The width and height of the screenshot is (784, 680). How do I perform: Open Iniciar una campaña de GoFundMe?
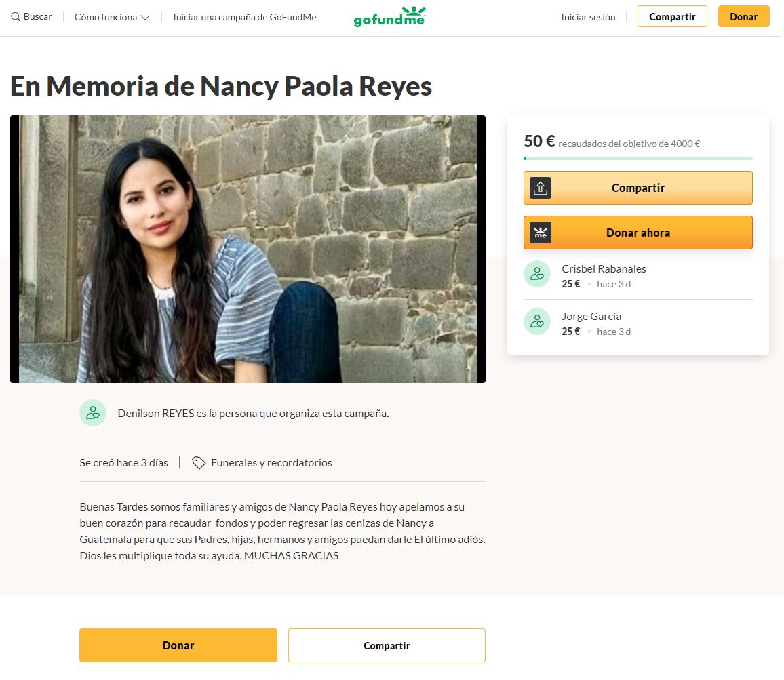click(245, 17)
